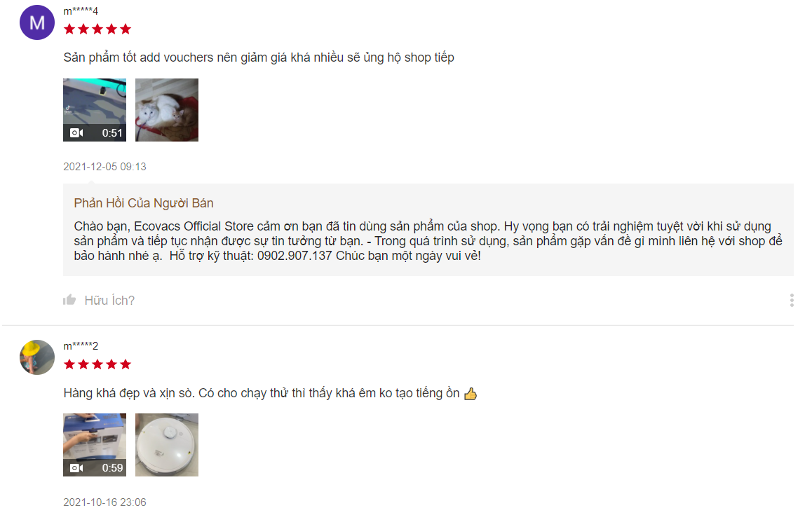812x515 pixels.
Task: Click the yellow hat avatar of m*****2
Action: 37,357
